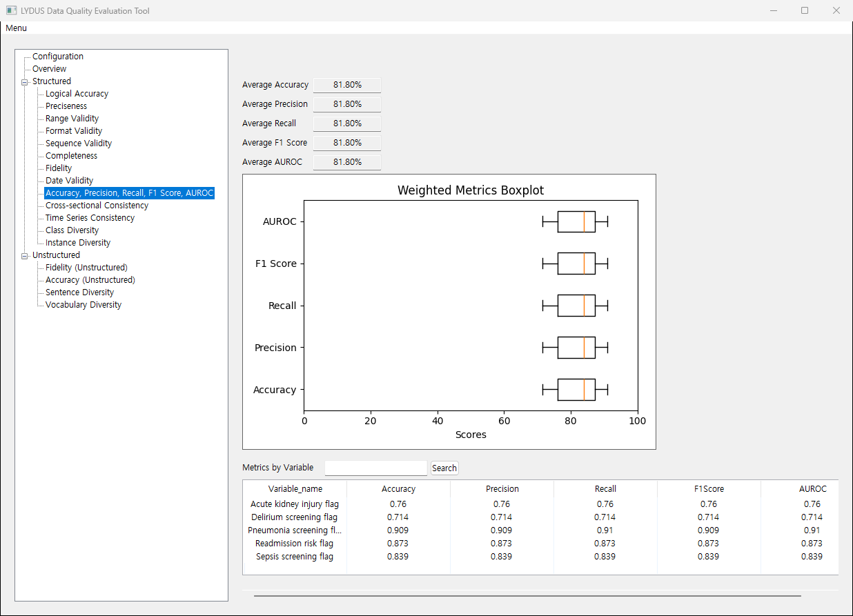Click the LYDUS app icon in title bar
The image size is (853, 616).
[x=11, y=10]
